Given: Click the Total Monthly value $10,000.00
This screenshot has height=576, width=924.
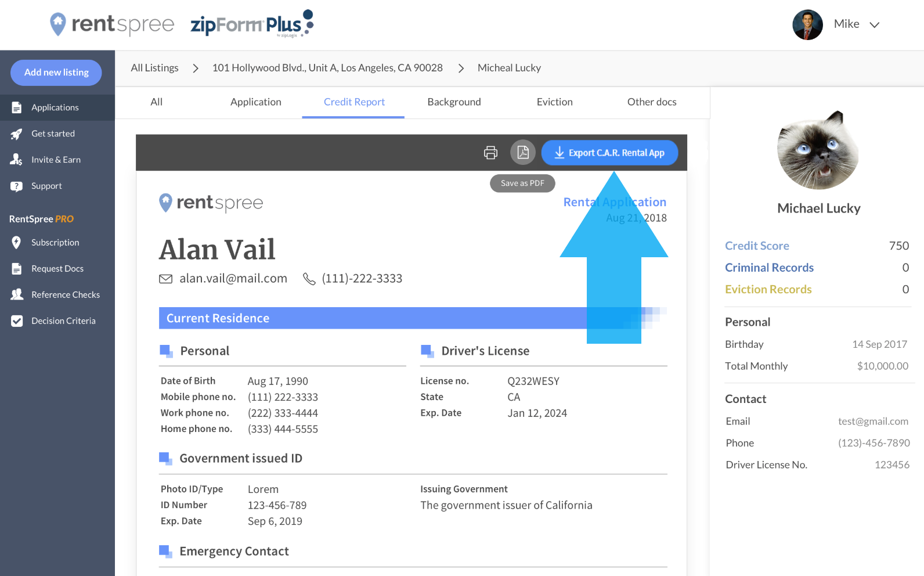Looking at the screenshot, I should tap(882, 366).
